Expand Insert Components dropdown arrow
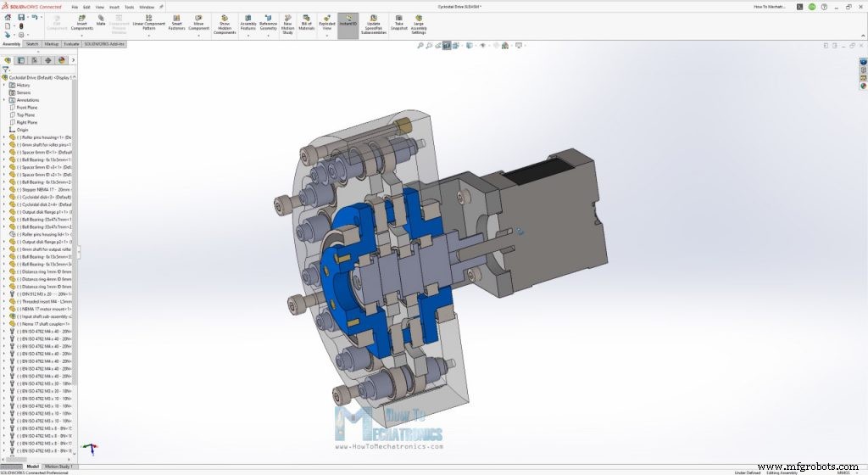 coord(82,36)
